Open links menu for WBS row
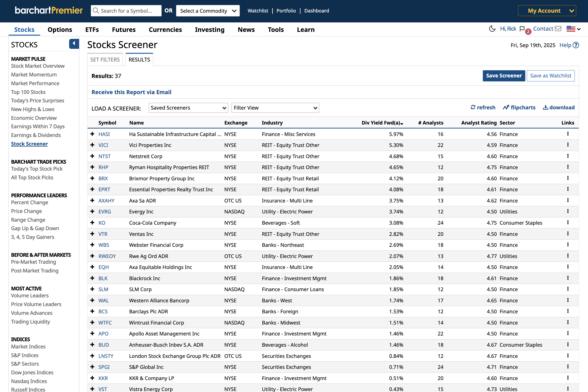Screen dimensions: 588x392 (x=568, y=245)
